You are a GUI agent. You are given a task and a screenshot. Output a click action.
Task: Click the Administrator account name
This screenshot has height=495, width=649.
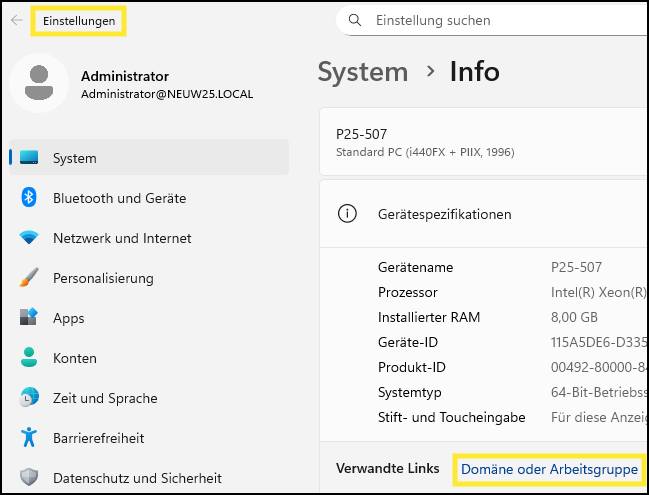pyautogui.click(x=125, y=76)
